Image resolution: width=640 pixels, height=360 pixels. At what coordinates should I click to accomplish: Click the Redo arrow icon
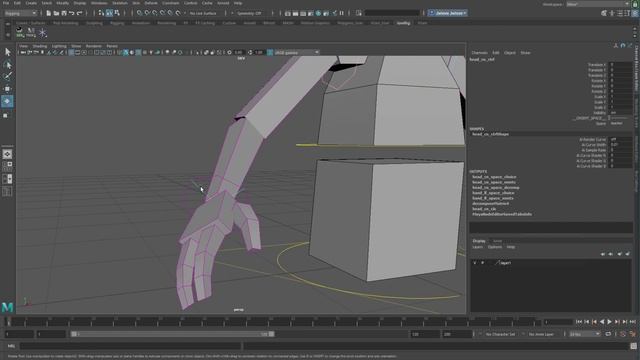coord(79,13)
